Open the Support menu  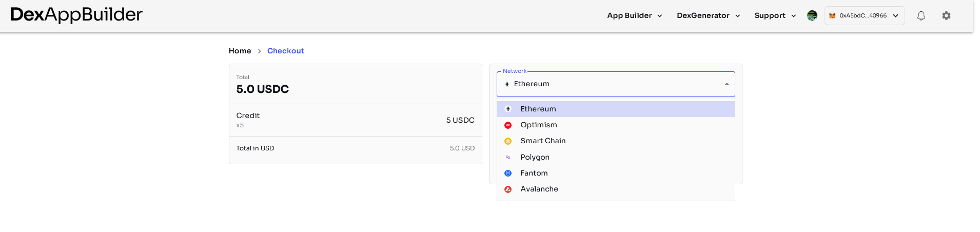coord(775,16)
